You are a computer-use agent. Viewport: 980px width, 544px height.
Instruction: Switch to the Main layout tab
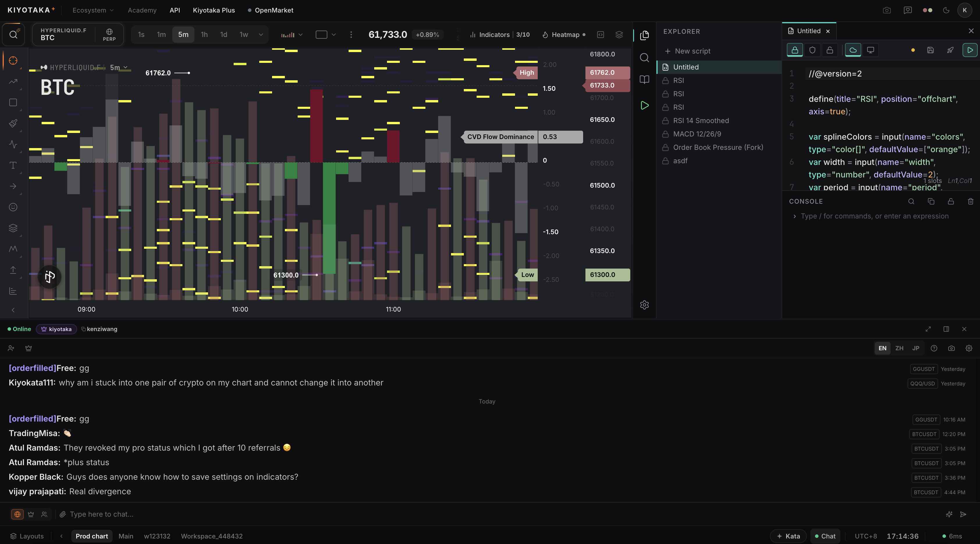pos(126,536)
